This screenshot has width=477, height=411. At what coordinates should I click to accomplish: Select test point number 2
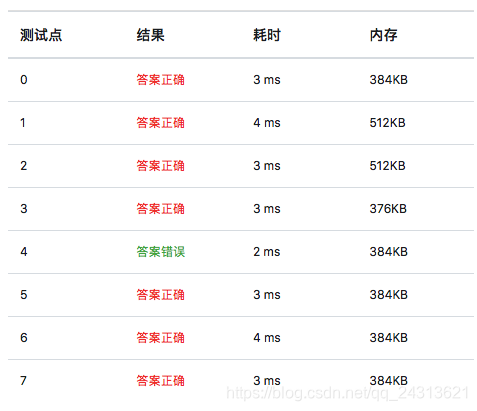24,166
